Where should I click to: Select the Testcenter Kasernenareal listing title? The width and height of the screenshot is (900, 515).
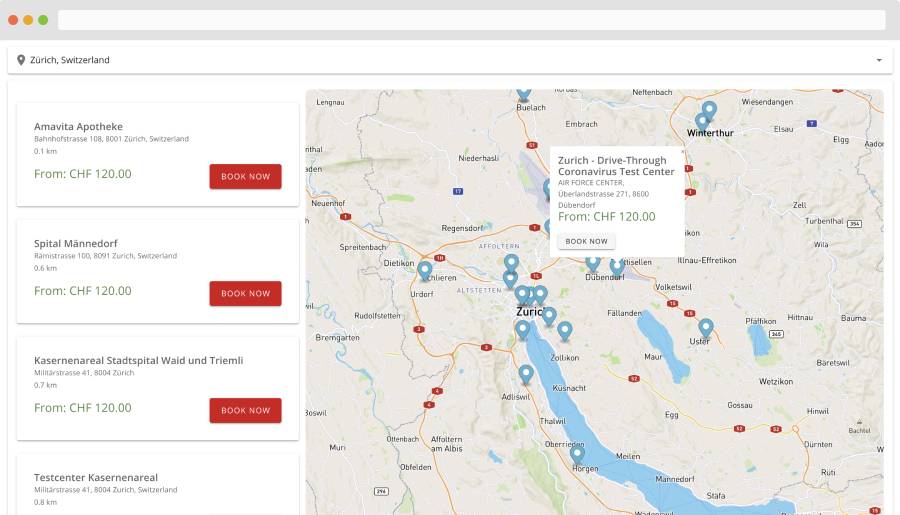tap(96, 477)
